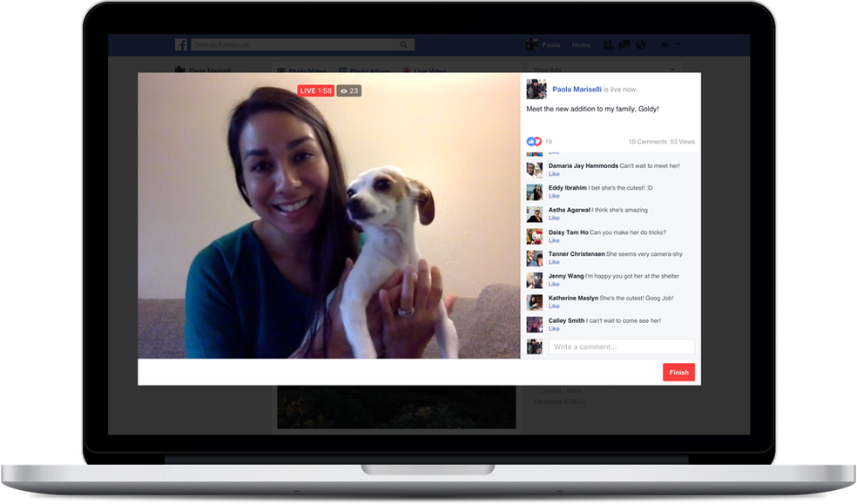Viewport: 857px width, 504px height.
Task: Like Daisy Tam Ho's comment
Action: [x=554, y=240]
